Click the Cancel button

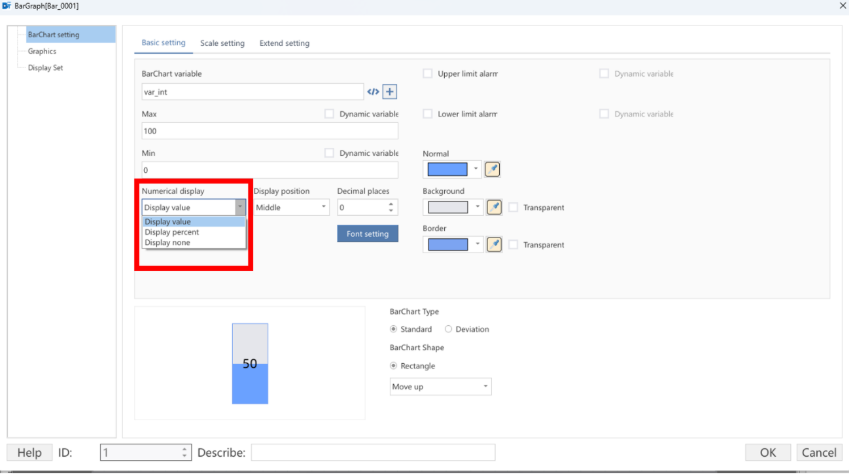tap(819, 452)
